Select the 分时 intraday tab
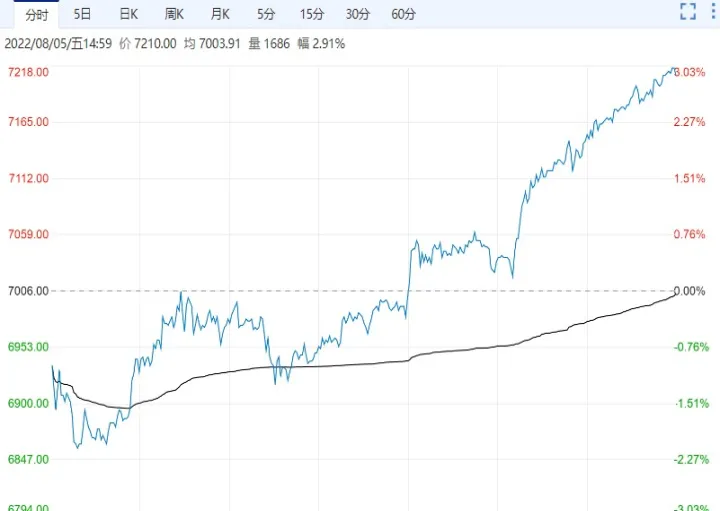This screenshot has width=720, height=511. pos(36,14)
